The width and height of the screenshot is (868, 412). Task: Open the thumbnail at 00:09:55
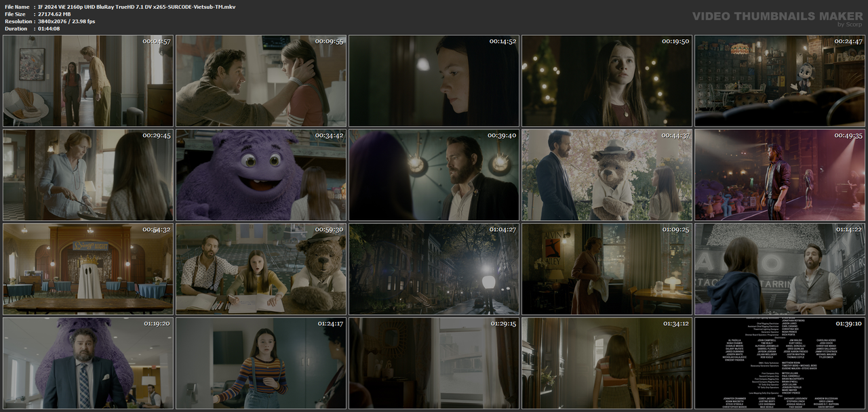[x=261, y=81]
